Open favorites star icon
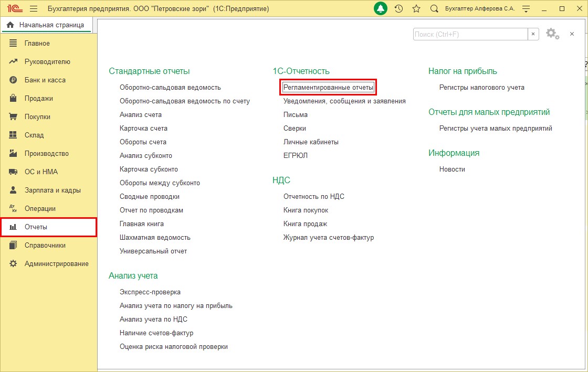 416,8
